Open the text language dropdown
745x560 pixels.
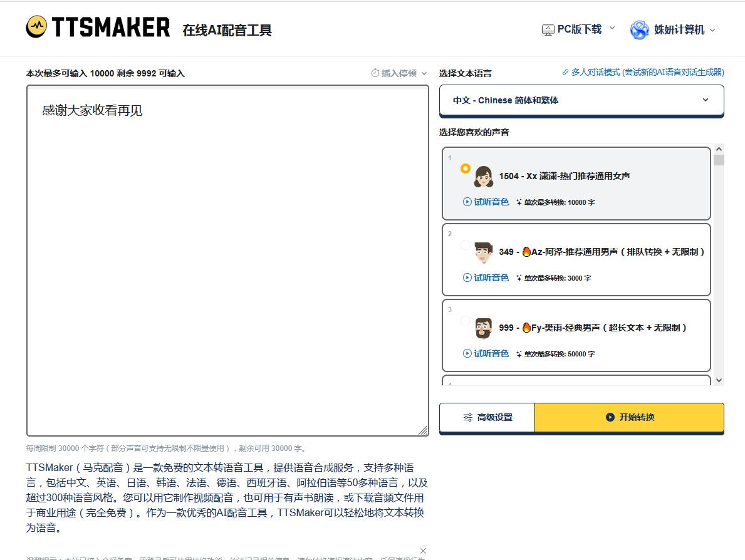581,100
